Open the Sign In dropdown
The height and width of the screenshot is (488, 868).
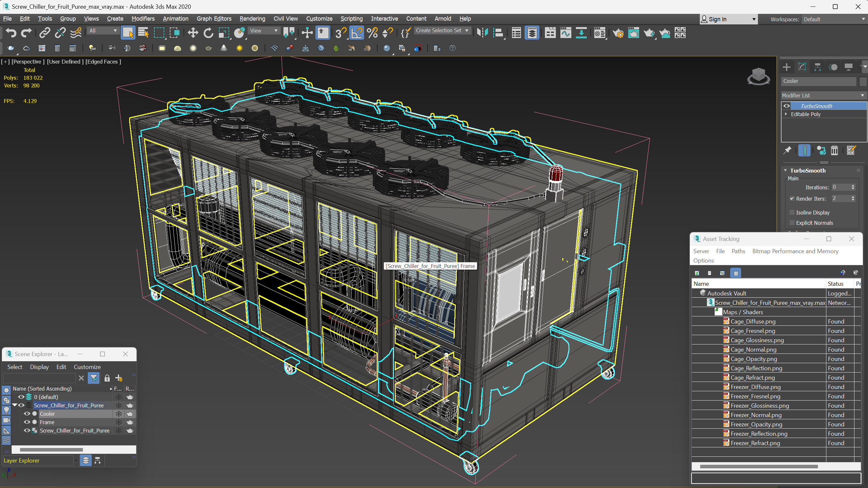729,19
